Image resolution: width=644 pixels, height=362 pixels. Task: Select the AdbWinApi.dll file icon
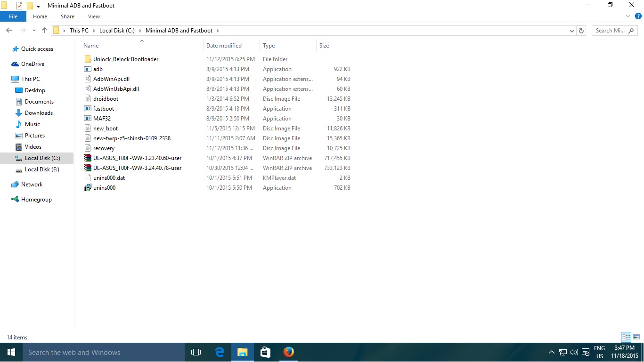(88, 79)
